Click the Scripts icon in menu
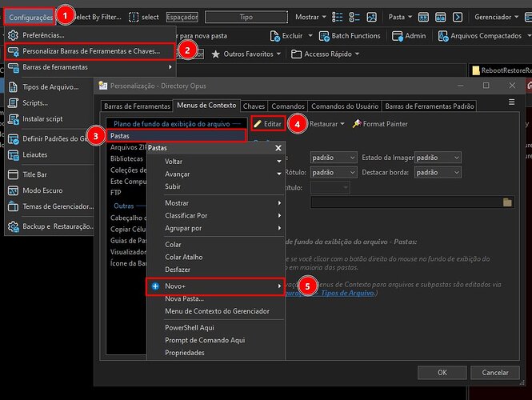The height and width of the screenshot is (400, 532). (14, 103)
